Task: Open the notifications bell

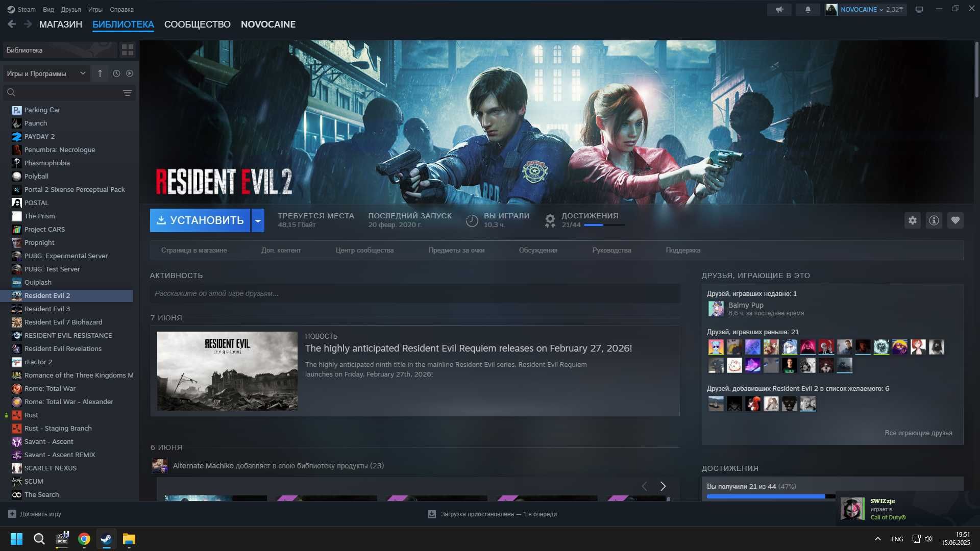Action: click(807, 9)
